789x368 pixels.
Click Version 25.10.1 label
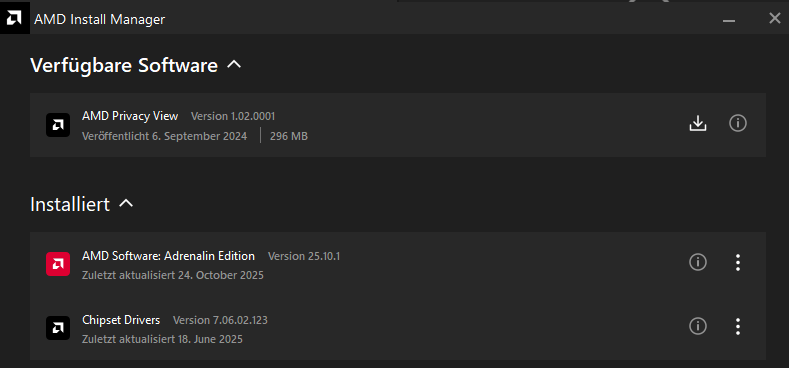(304, 256)
